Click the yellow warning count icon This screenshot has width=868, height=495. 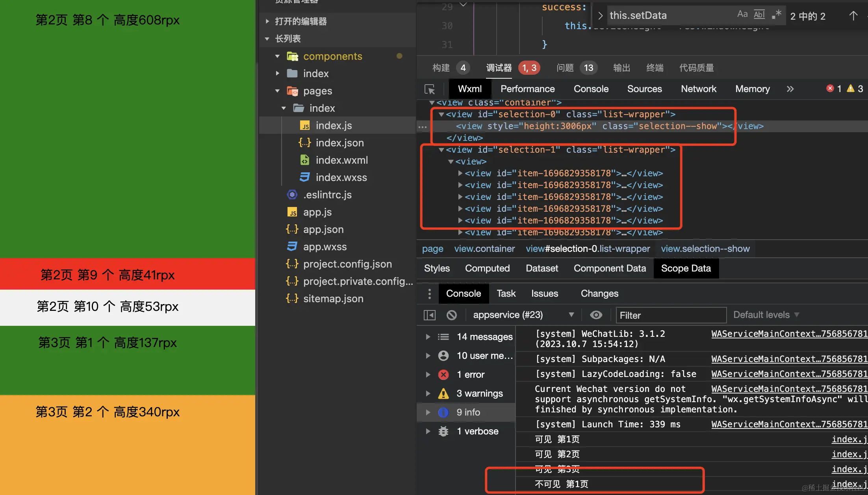pyautogui.click(x=851, y=89)
